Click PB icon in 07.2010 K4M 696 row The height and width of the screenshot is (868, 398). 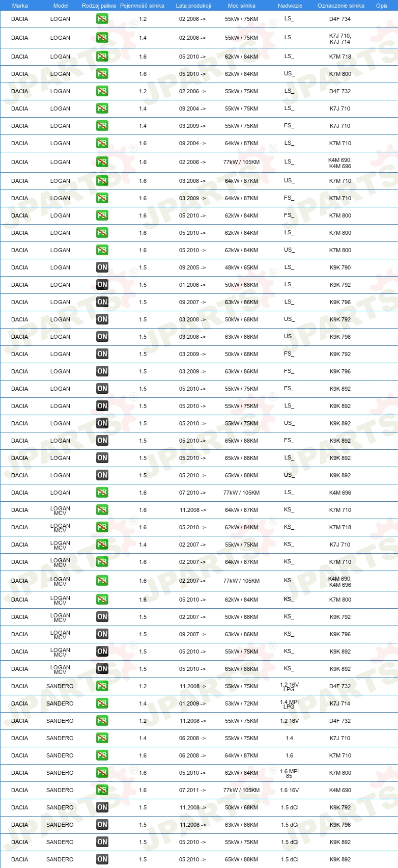(x=102, y=493)
